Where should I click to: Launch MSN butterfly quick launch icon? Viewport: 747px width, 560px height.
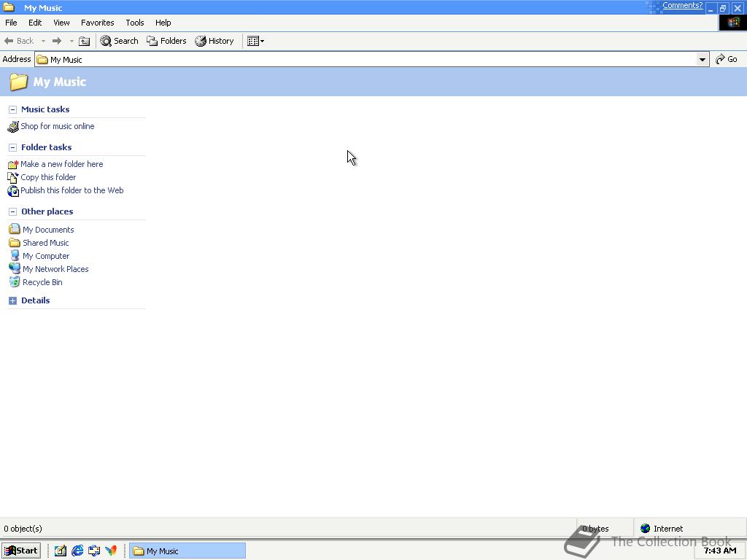click(111, 551)
